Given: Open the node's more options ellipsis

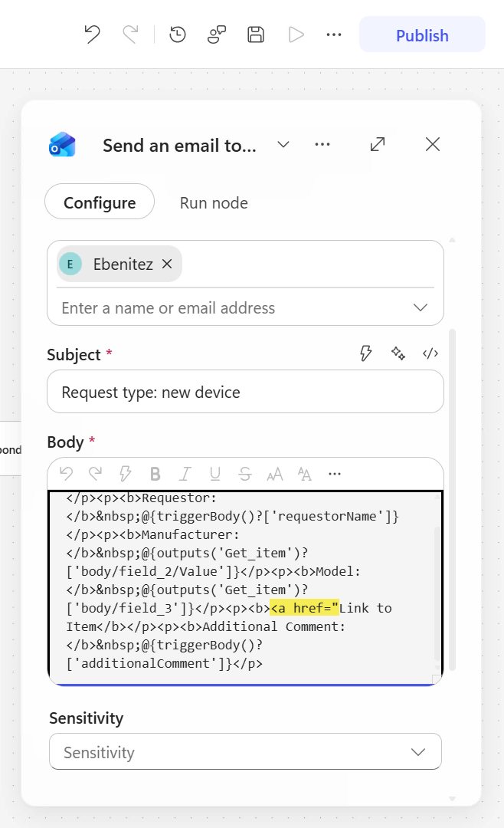Looking at the screenshot, I should click(x=322, y=145).
